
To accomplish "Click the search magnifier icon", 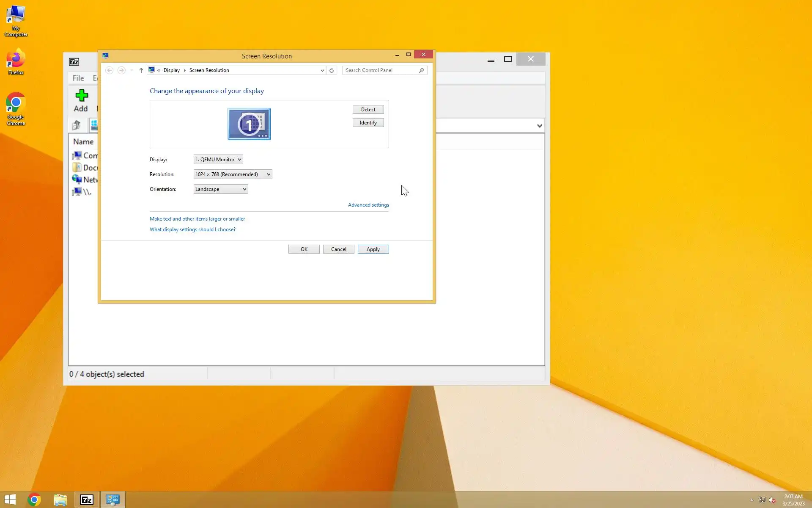I will click(x=421, y=70).
